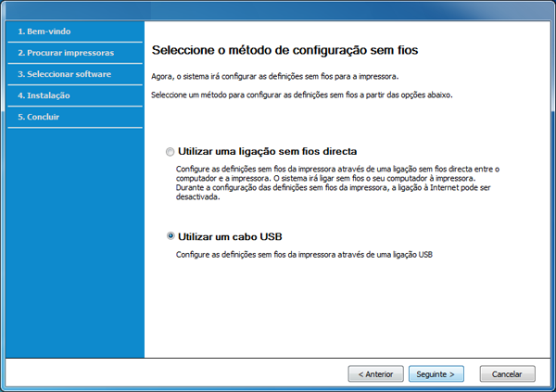This screenshot has height=392, width=556.
Task: Cancel the installation with 'Cancelar'
Action: coord(507,373)
